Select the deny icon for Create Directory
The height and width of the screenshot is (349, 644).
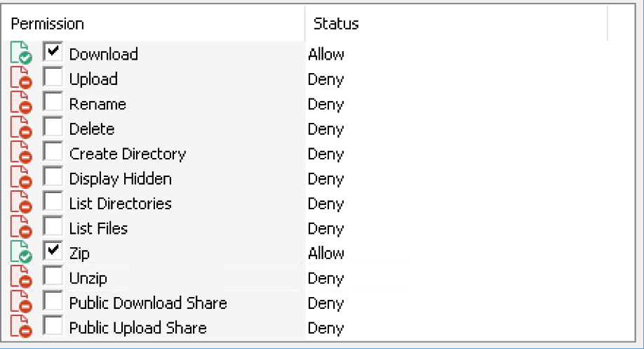coord(21,152)
